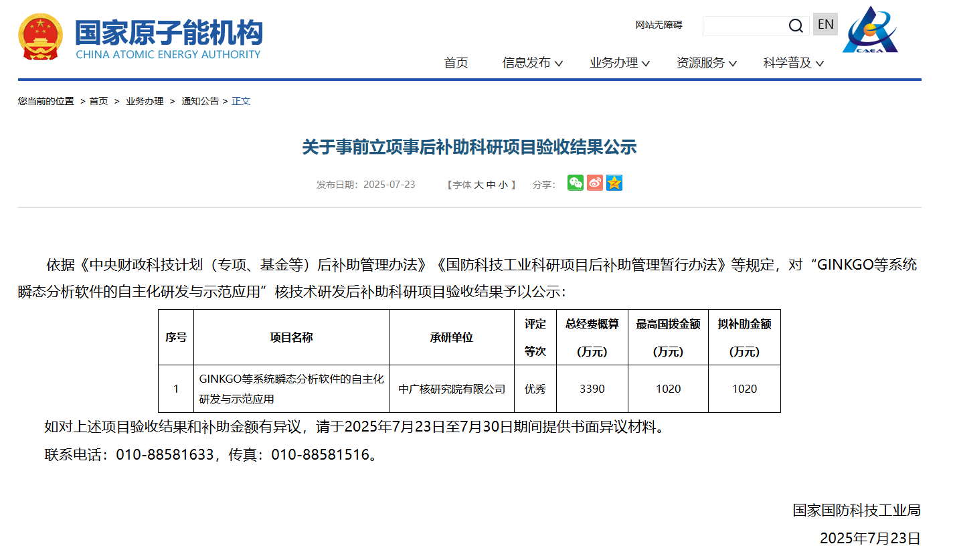The height and width of the screenshot is (560, 953).
Task: Switch site language with EN button
Action: click(x=825, y=25)
